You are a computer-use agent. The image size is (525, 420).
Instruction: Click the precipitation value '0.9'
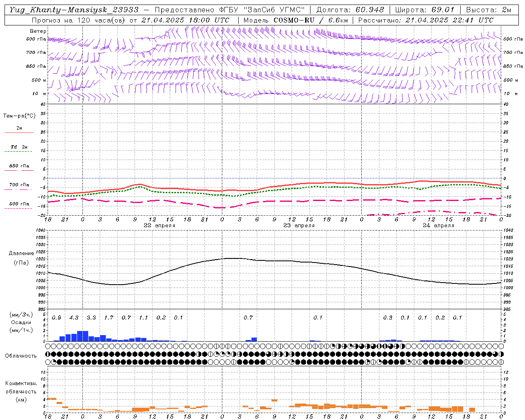(57, 318)
